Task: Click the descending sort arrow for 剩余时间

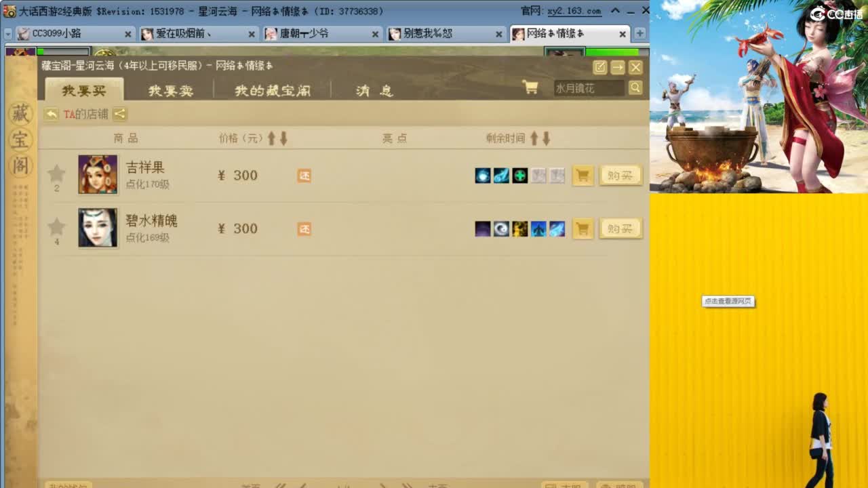Action: 547,138
